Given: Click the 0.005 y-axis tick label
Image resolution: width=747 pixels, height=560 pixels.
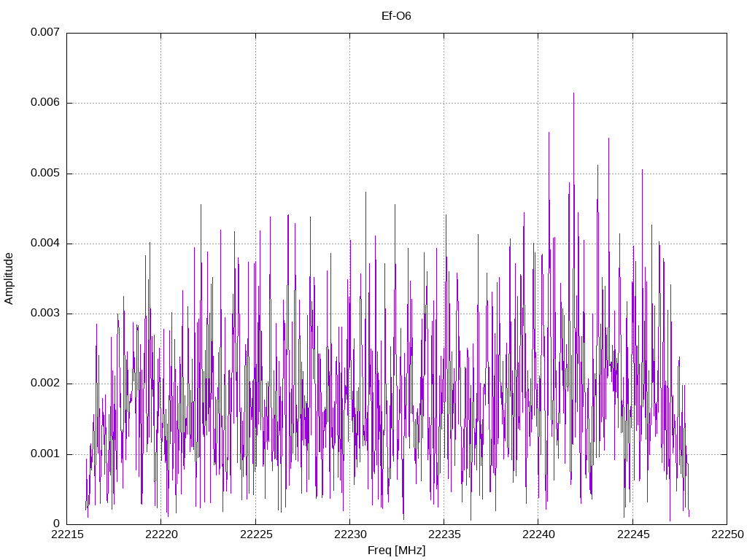Looking at the screenshot, I should [45, 173].
